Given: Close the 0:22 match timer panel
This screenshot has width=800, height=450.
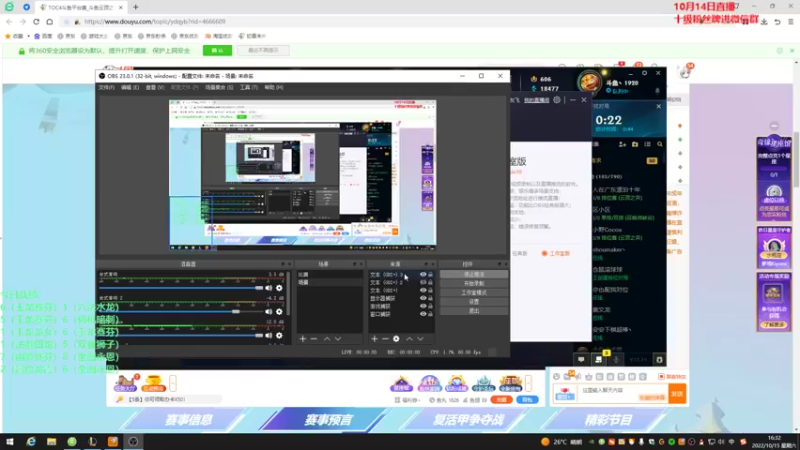Looking at the screenshot, I should (x=658, y=106).
